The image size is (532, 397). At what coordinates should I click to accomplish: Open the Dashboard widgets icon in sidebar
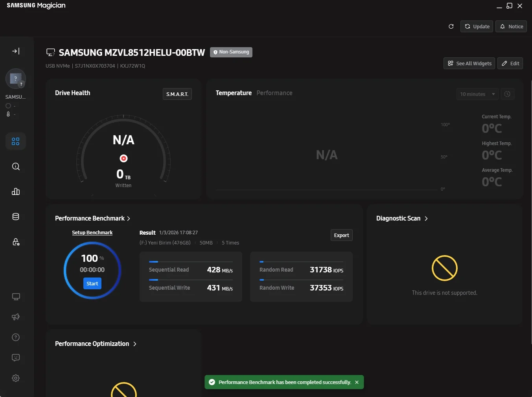(16, 142)
